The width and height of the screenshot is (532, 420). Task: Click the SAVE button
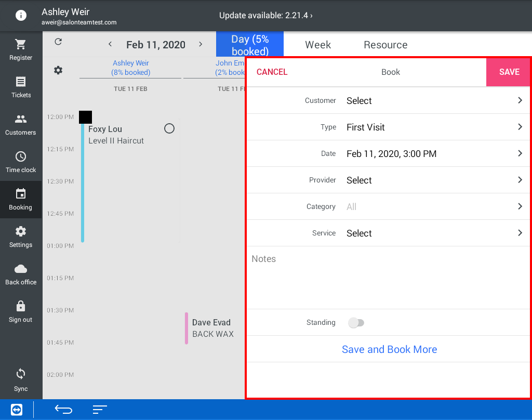point(509,72)
